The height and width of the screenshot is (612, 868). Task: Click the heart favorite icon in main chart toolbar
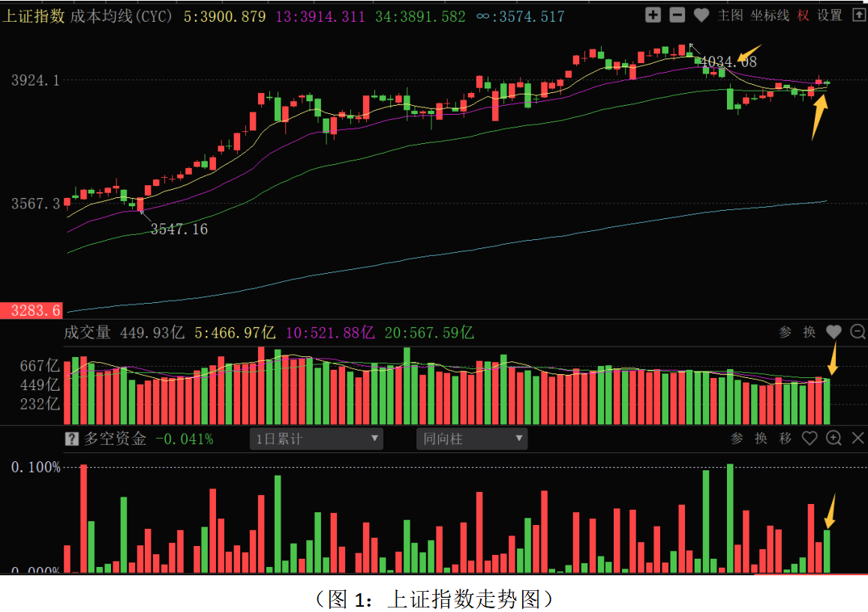click(x=701, y=14)
